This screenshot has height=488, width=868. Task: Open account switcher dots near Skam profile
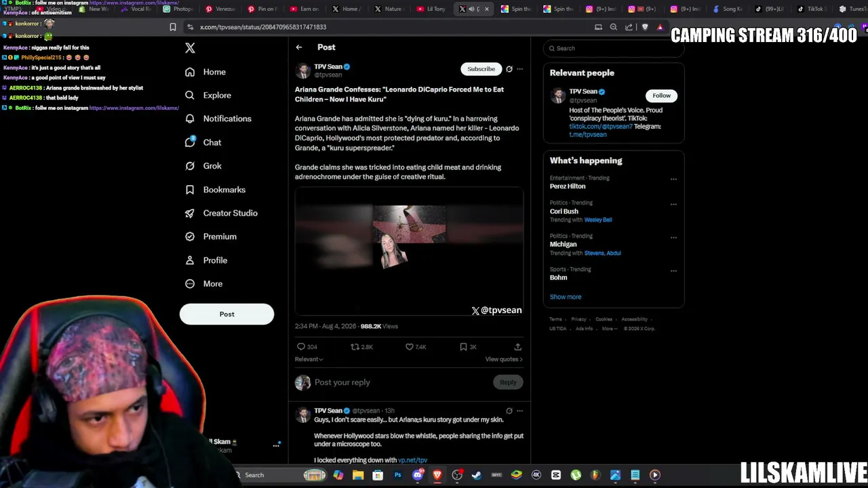coord(276,445)
